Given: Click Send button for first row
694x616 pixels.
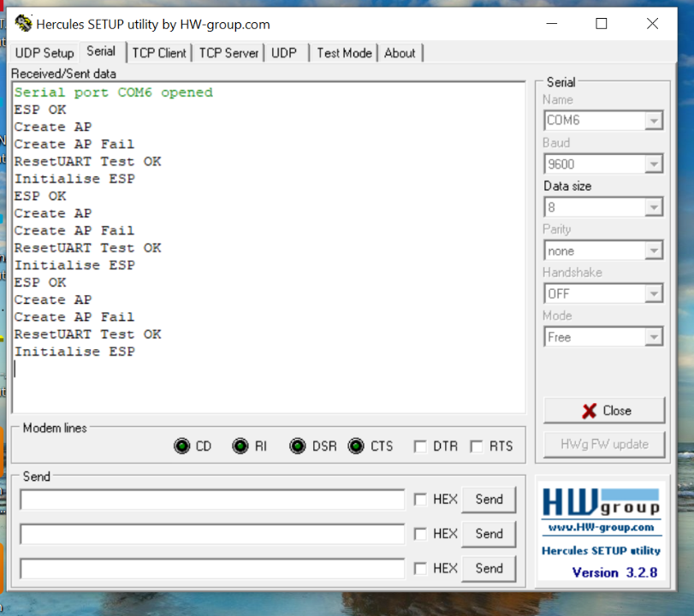Looking at the screenshot, I should tap(489, 500).
